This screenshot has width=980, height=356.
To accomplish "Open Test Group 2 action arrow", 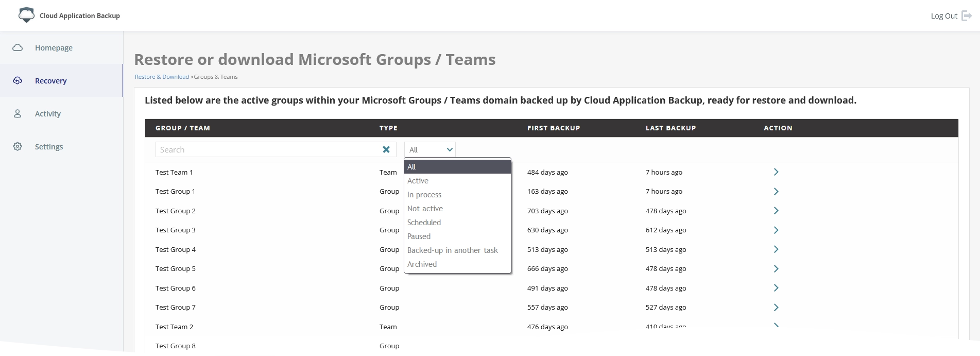I will (x=776, y=211).
